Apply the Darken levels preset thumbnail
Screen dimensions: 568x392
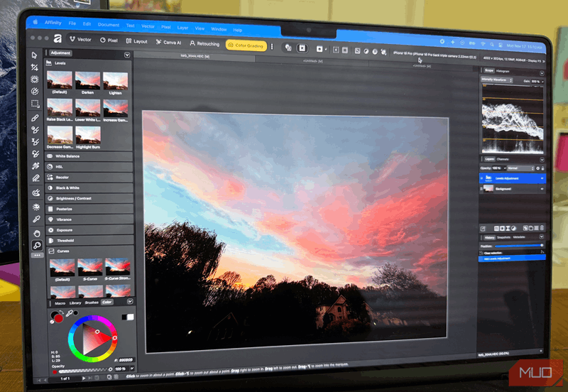point(88,82)
